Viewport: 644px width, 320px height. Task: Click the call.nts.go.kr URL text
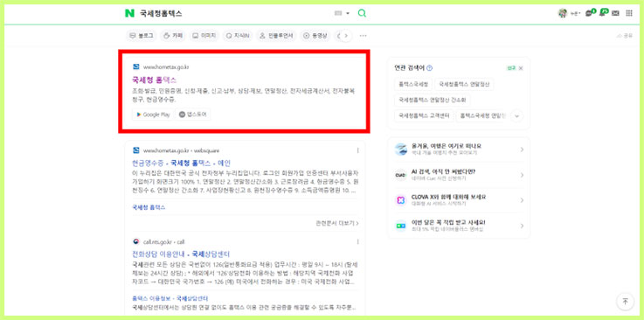click(164, 241)
